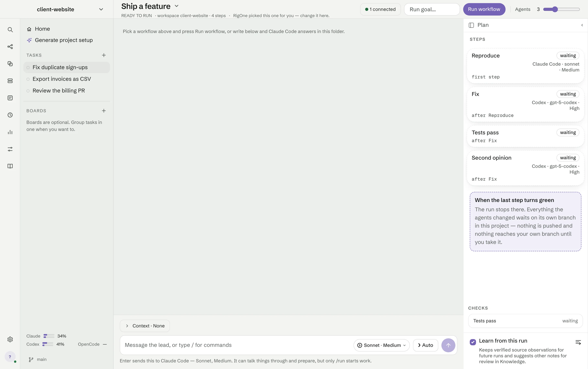Image resolution: width=588 pixels, height=369 pixels.
Task: Click the Tests pass check row
Action: click(x=525, y=321)
